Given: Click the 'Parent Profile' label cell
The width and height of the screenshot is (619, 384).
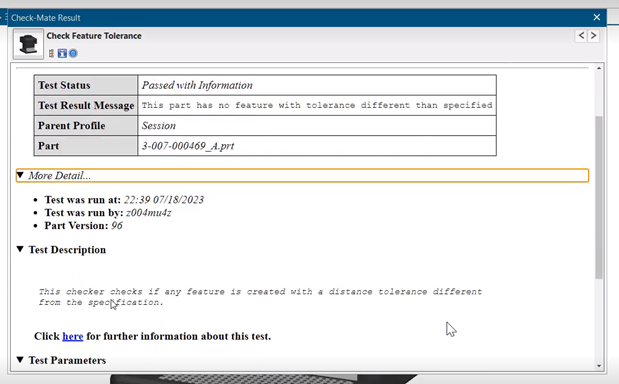Looking at the screenshot, I should 86,126.
